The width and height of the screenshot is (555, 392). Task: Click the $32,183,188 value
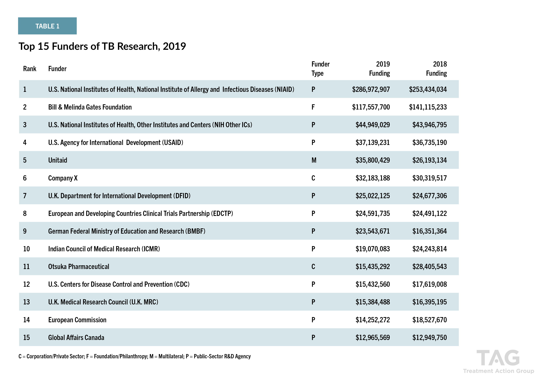(372, 178)
